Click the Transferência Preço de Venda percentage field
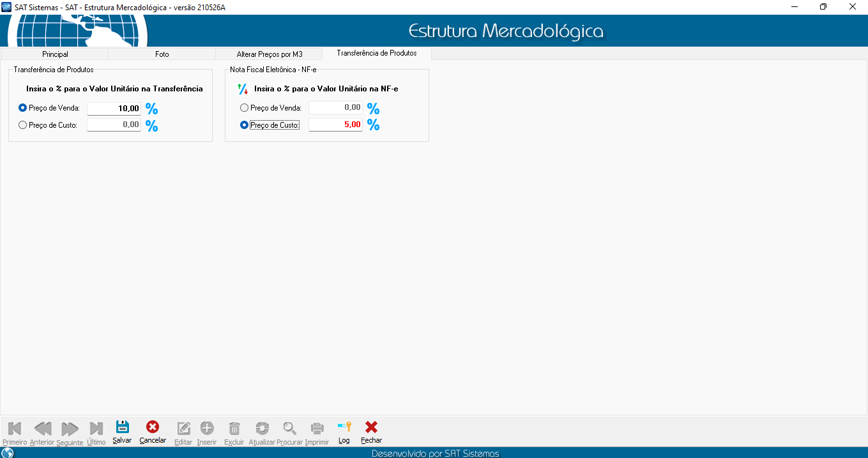The image size is (868, 458). (x=114, y=109)
